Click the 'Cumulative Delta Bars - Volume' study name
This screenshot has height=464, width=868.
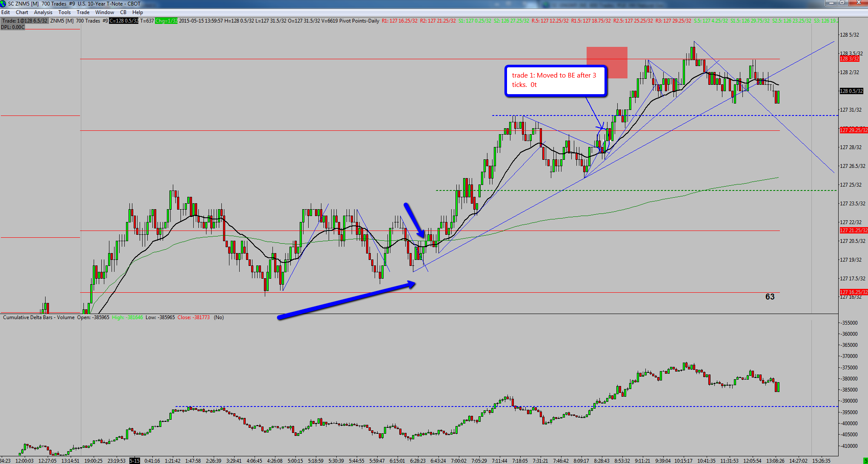point(39,317)
